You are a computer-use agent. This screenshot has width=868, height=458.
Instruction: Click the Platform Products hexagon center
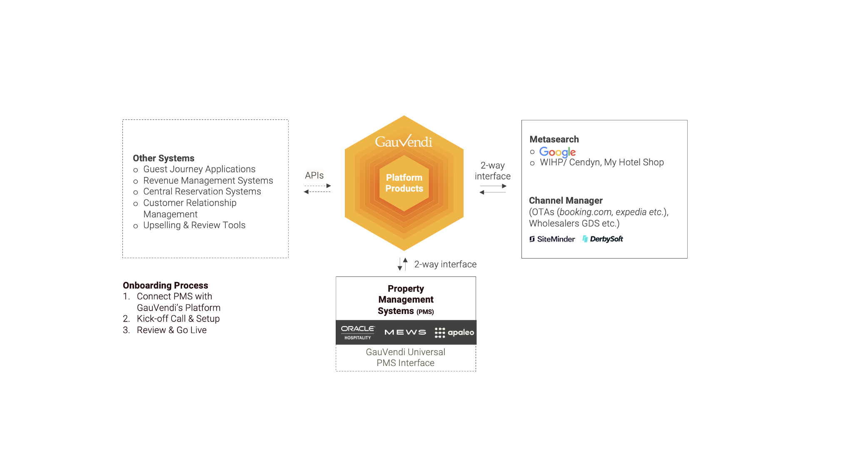404,183
